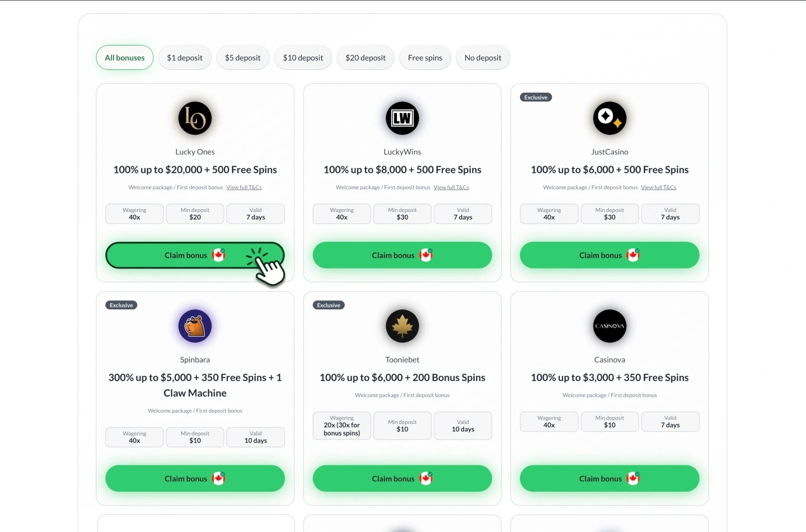View full T&Cs for Lucky Ones
This screenshot has height=532, width=806.
click(244, 187)
